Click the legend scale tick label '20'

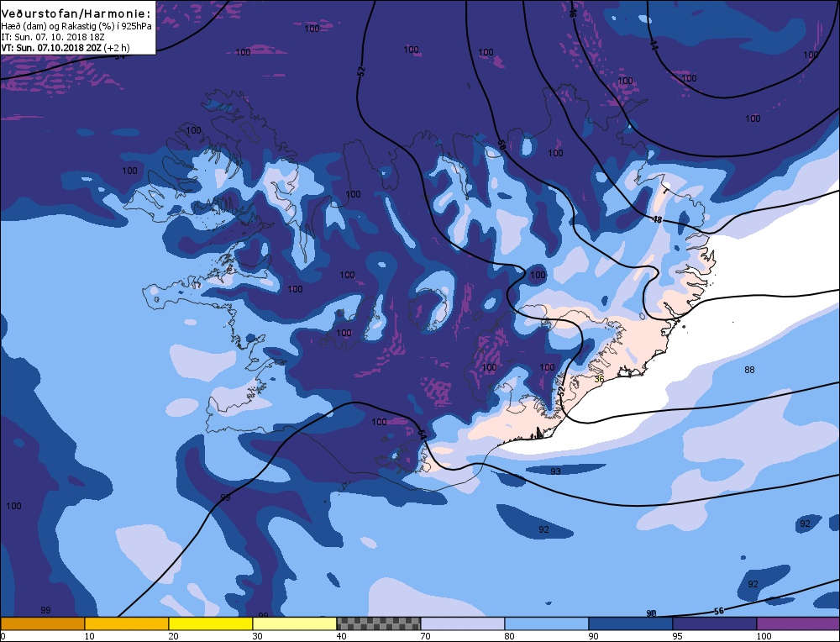click(x=174, y=636)
